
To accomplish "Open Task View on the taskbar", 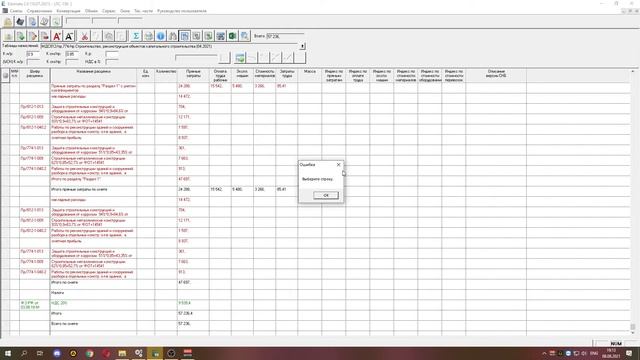I will [x=40, y=353].
